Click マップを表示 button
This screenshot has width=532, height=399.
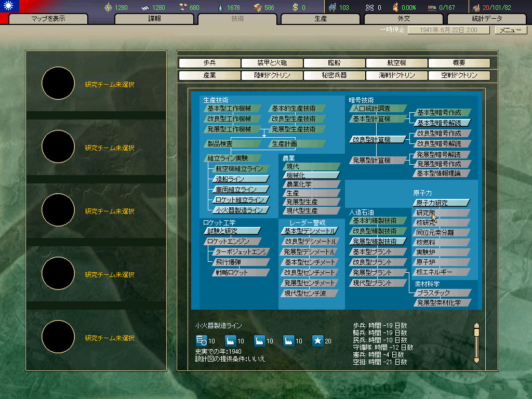(x=48, y=19)
